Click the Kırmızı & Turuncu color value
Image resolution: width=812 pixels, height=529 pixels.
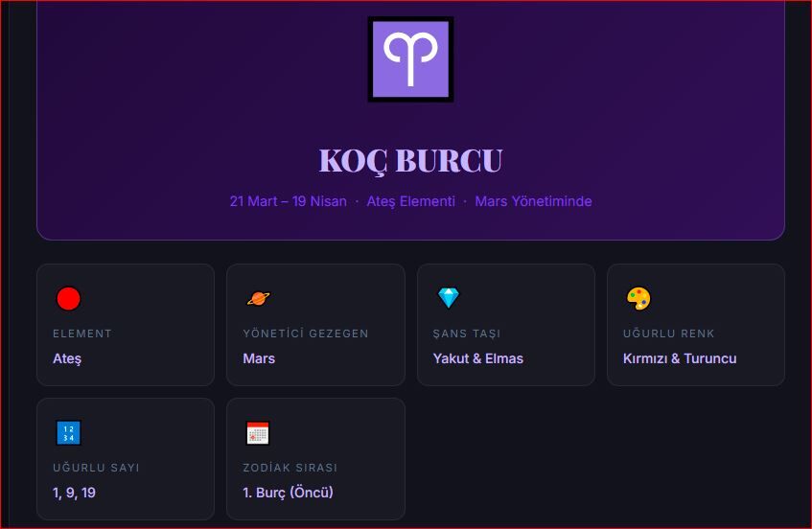(x=680, y=358)
